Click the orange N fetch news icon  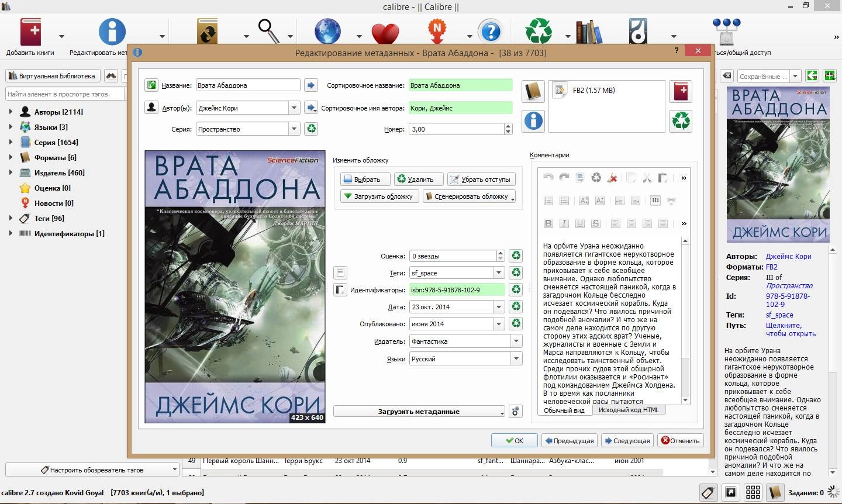437,31
